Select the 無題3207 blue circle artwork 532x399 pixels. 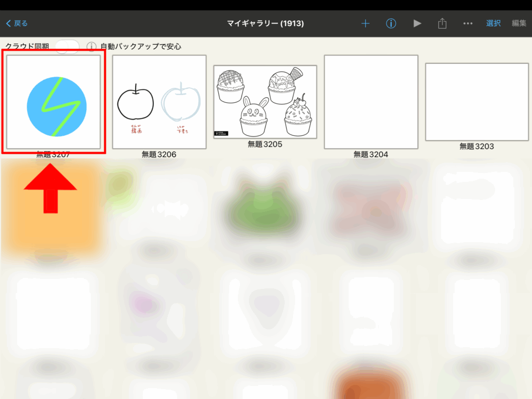[54, 102]
